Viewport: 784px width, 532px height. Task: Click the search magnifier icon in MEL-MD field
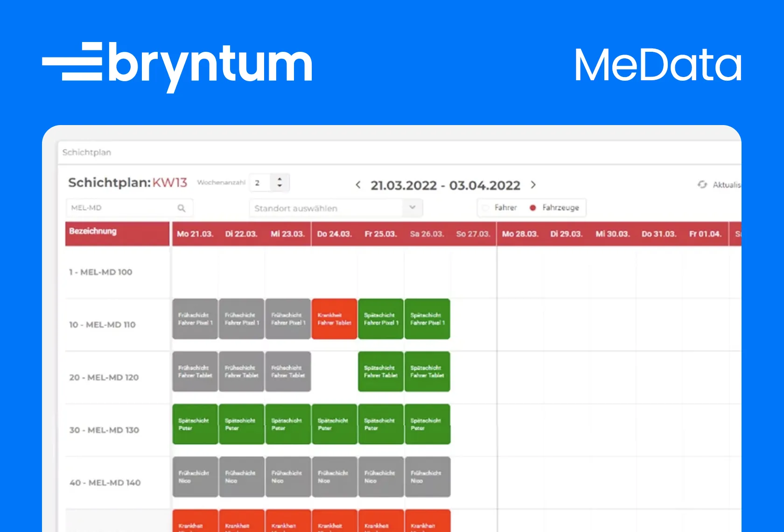click(182, 208)
